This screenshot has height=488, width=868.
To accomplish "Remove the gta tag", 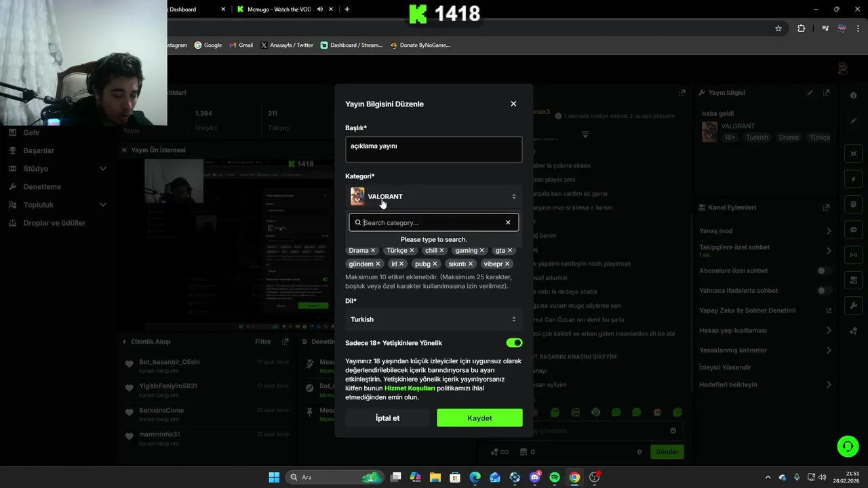I will (x=510, y=250).
